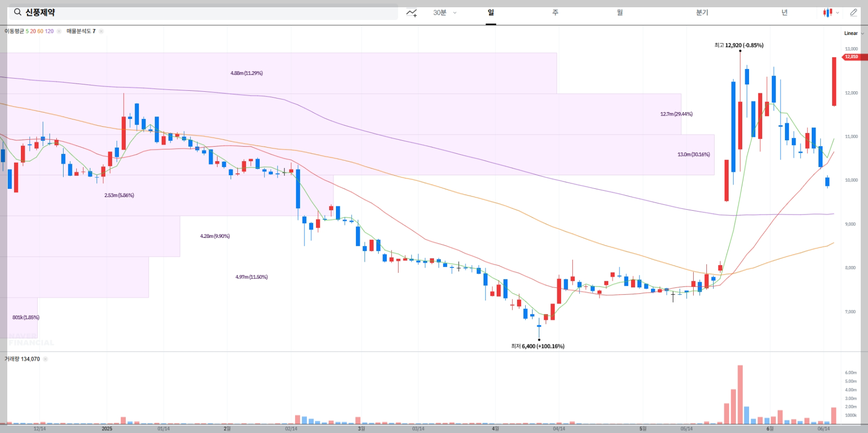The width and height of the screenshot is (868, 433).
Task: Click the 매물분석도 7 indicator label
Action: (x=81, y=31)
